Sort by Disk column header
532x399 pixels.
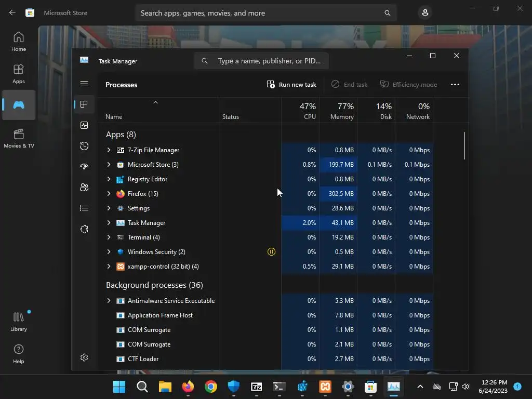376,111
